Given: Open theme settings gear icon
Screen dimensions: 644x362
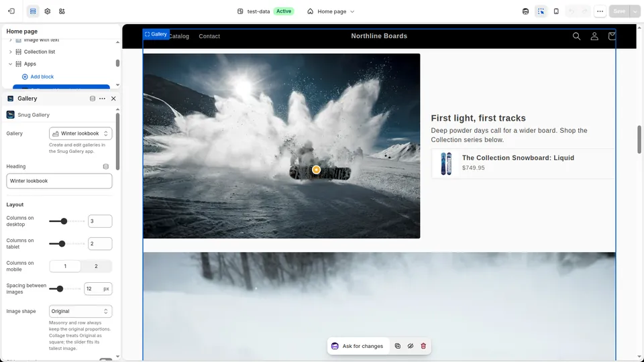Looking at the screenshot, I should point(47,11).
